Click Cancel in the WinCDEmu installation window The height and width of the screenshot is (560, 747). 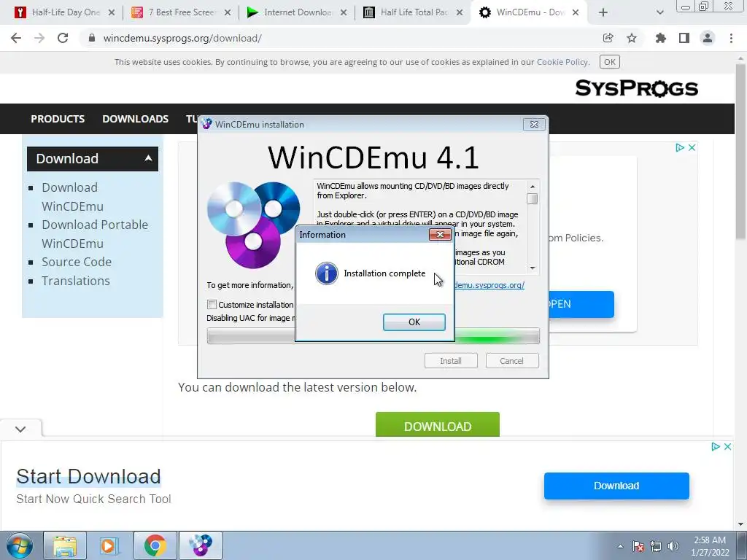pos(511,361)
